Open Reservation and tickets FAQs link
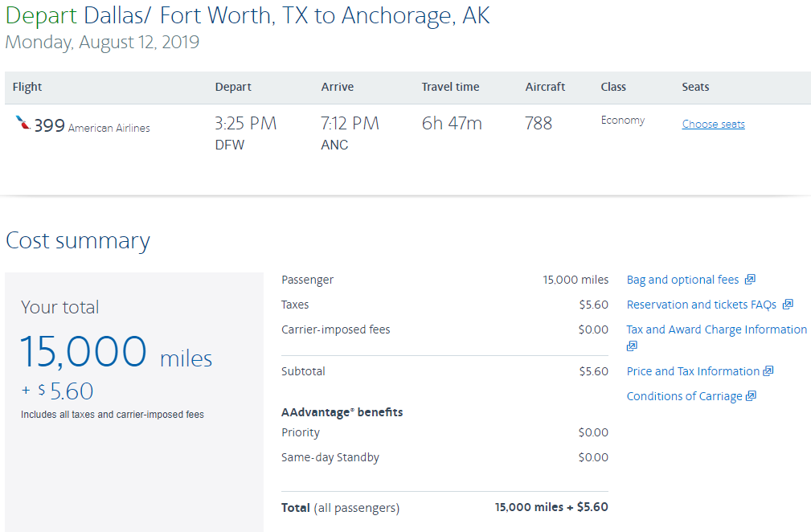811x532 pixels. pos(701,305)
